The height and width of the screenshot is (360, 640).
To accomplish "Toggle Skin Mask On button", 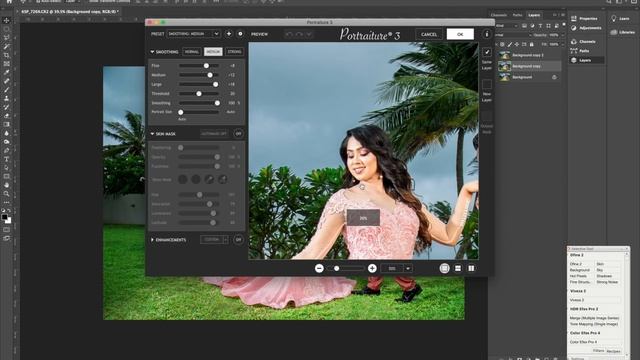I will pyautogui.click(x=238, y=133).
